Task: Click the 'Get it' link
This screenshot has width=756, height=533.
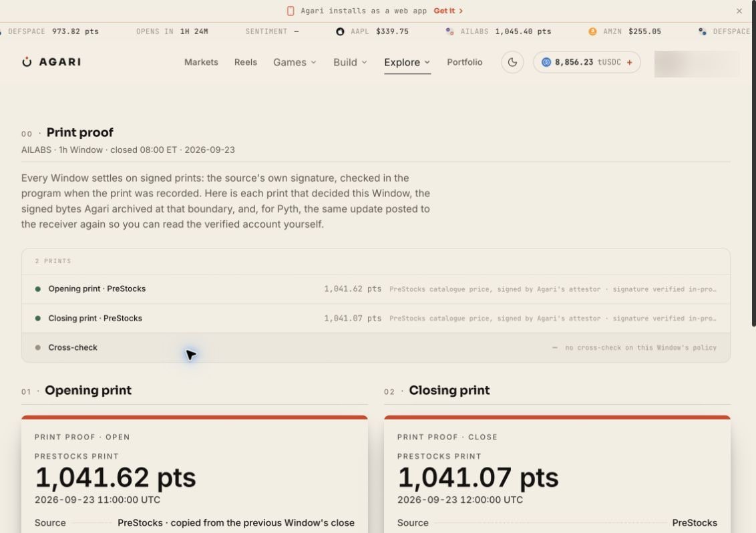Action: coord(448,11)
